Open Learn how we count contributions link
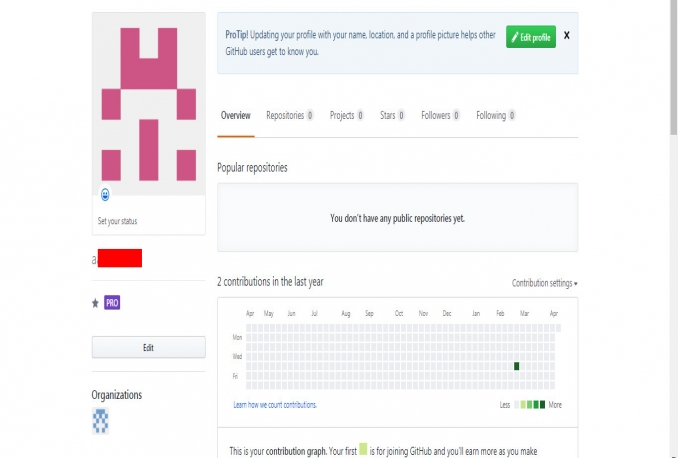The width and height of the screenshot is (678, 458). tap(275, 405)
